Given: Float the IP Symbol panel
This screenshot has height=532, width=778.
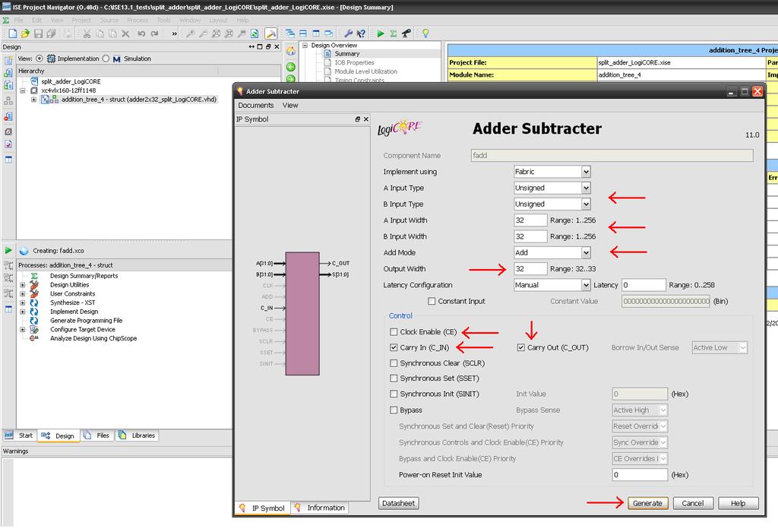Looking at the screenshot, I should tap(358, 119).
